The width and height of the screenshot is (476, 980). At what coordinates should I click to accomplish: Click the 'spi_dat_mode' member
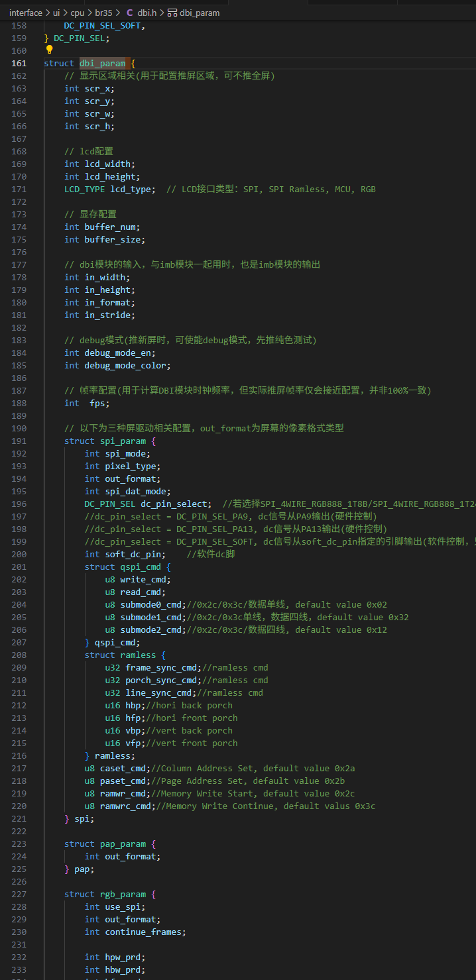(135, 492)
